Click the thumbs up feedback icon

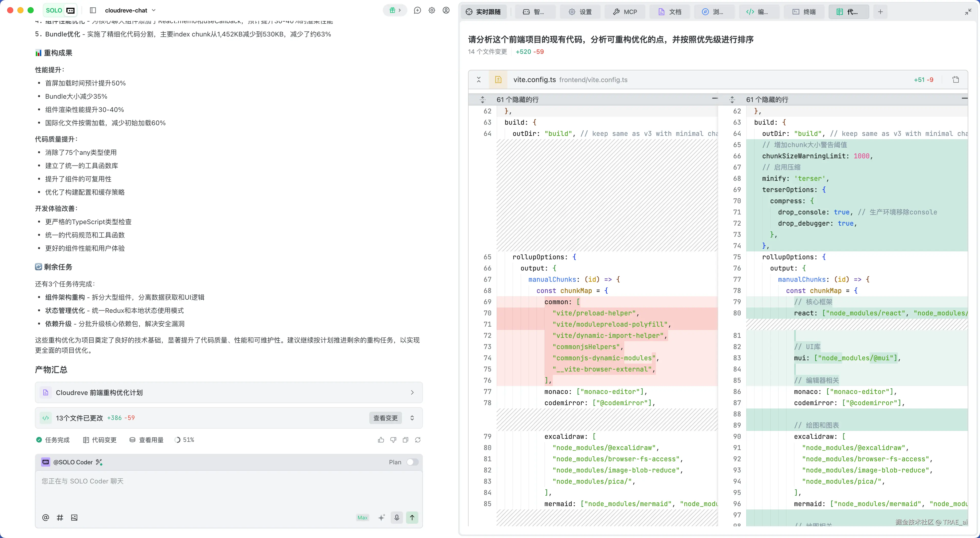tap(381, 440)
